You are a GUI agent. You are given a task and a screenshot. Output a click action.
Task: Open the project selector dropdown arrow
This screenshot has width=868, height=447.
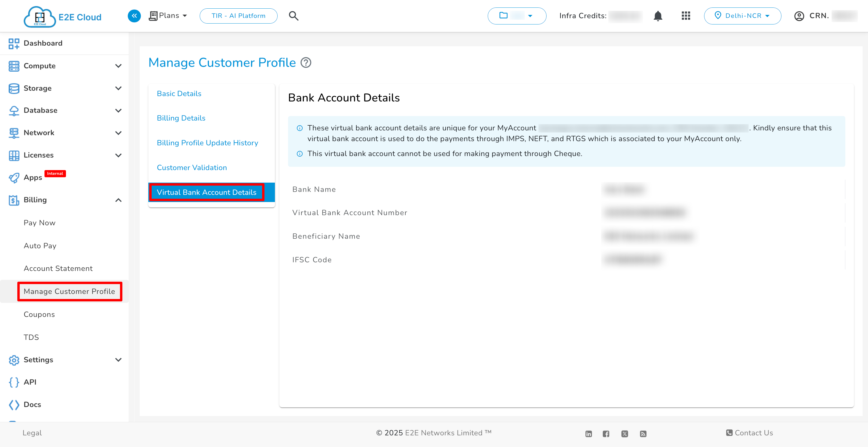[x=530, y=16]
